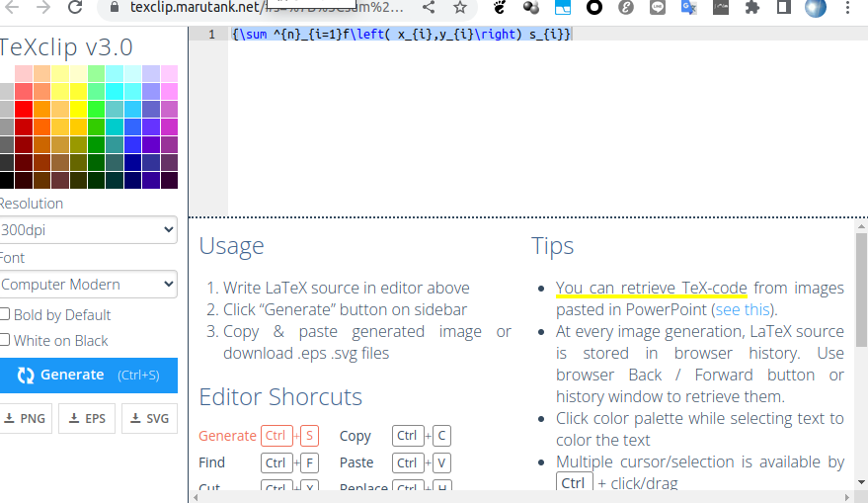
Task: Pick the bright green color swatch
Action: click(97, 109)
